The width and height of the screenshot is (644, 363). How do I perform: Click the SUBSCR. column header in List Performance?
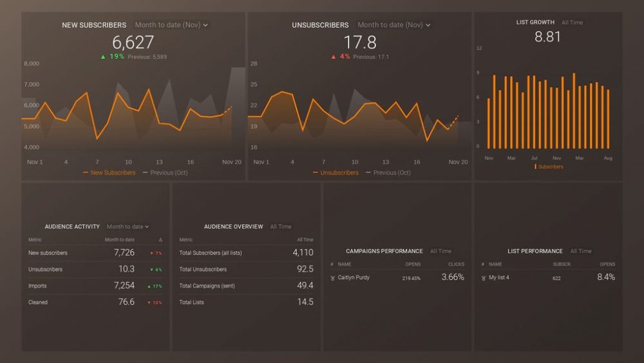(x=561, y=264)
